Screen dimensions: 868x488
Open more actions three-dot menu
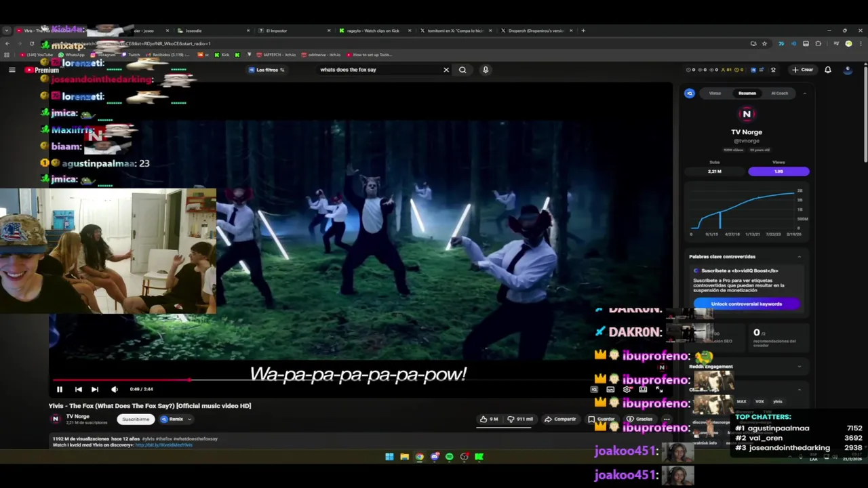pyautogui.click(x=667, y=419)
